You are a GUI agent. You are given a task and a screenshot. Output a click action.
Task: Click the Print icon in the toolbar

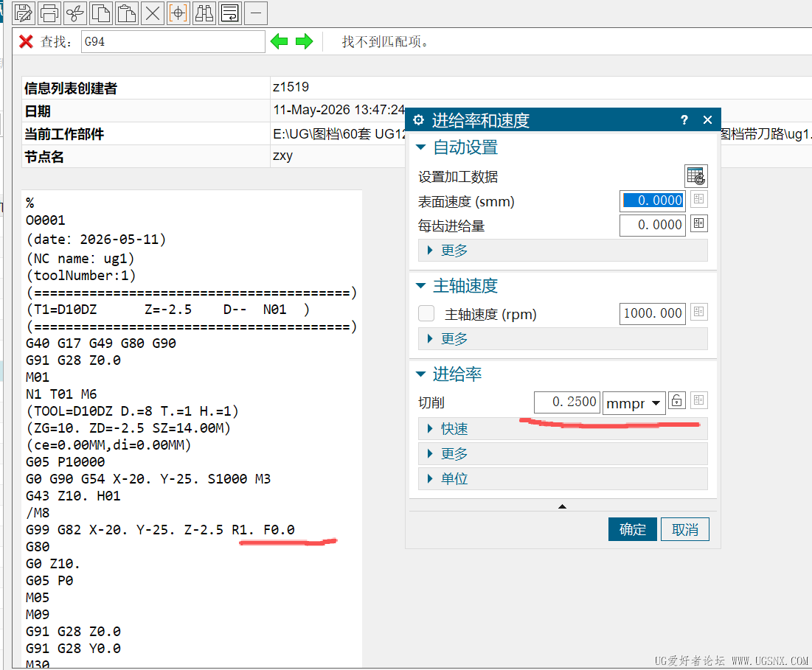coord(49,13)
